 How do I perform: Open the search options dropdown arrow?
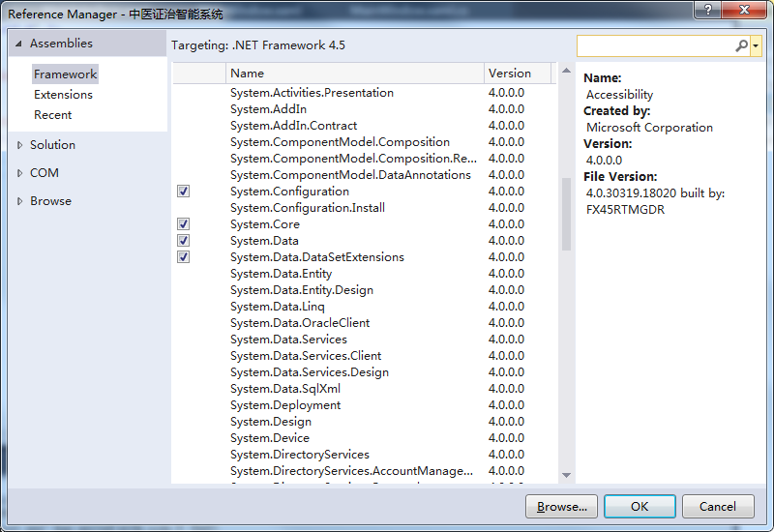756,45
